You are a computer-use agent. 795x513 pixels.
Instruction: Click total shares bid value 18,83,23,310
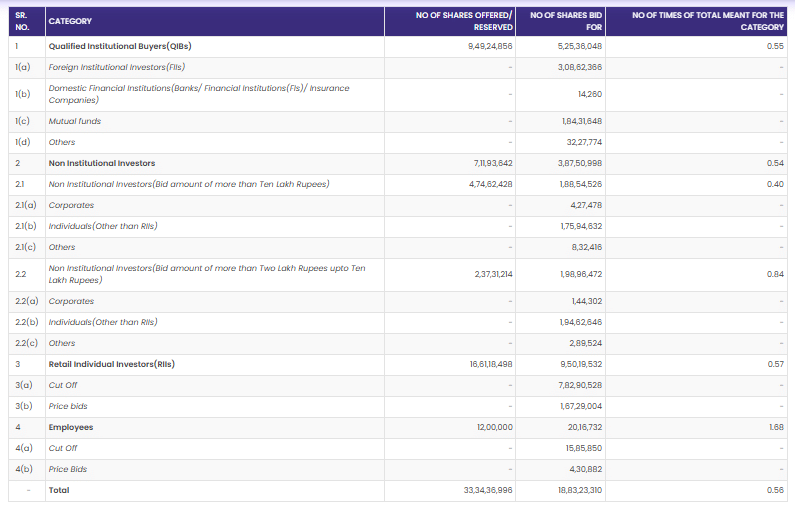580,490
